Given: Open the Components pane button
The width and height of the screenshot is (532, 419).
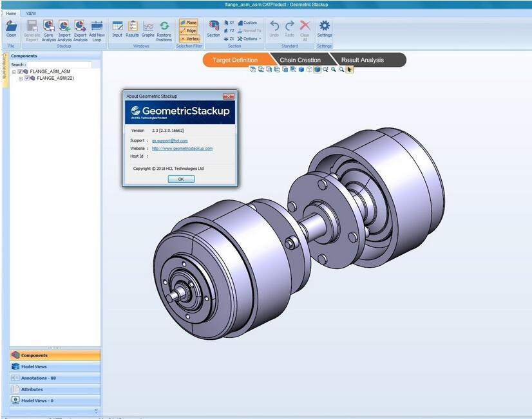Looking at the screenshot, I should coord(55,355).
